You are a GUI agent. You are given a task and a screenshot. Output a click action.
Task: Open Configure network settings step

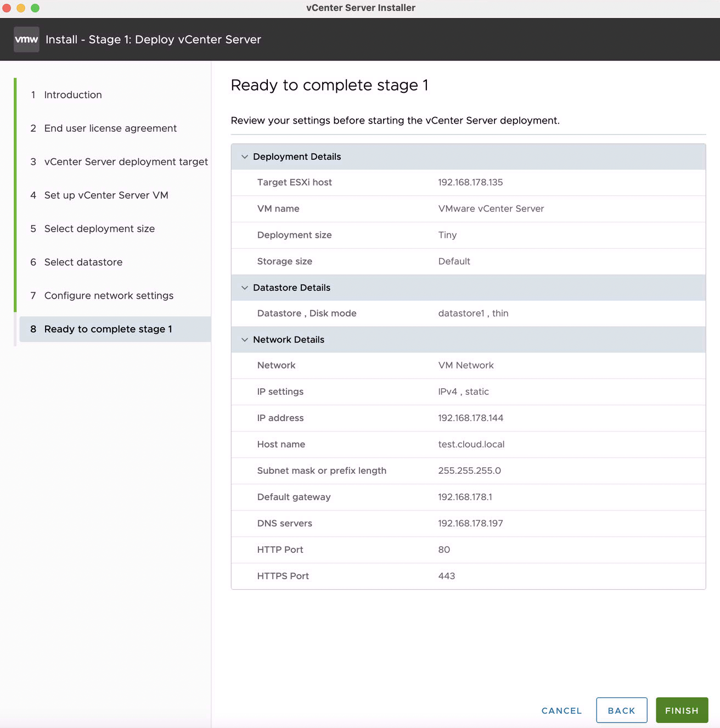pyautogui.click(x=109, y=296)
